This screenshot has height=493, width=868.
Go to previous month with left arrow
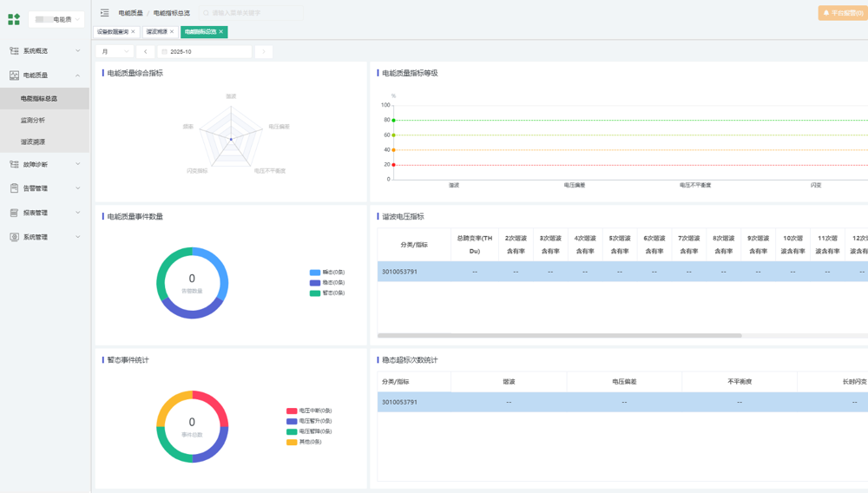(145, 52)
